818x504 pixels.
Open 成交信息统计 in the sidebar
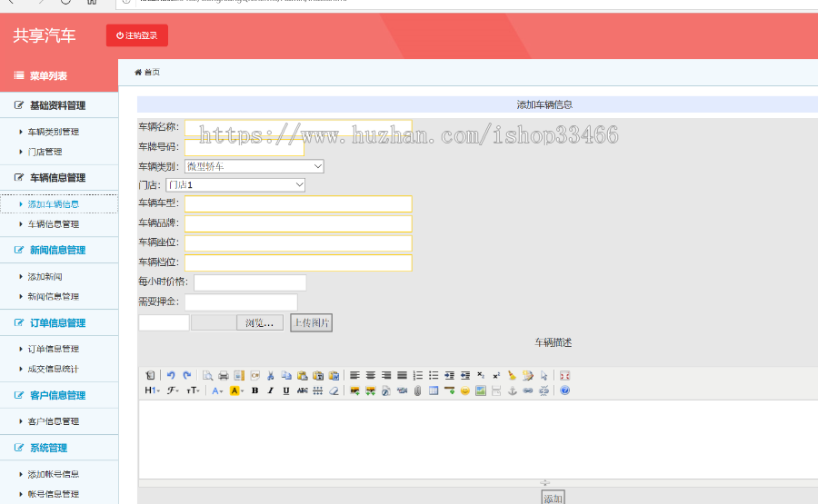click(54, 369)
